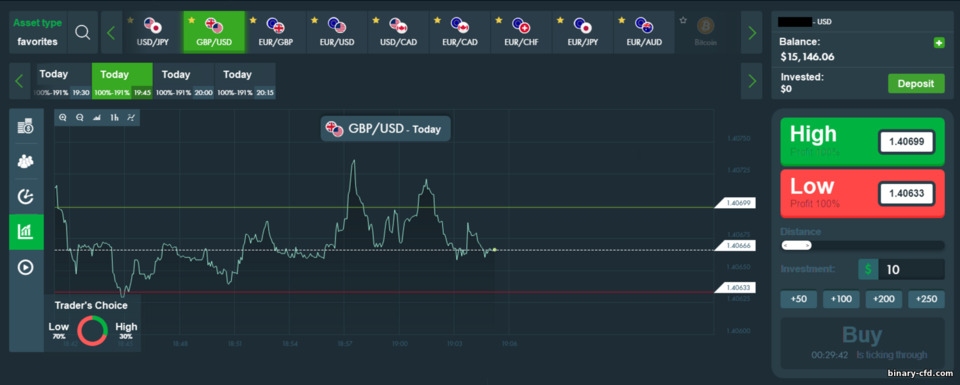Toggle favorite star for EUR/GBP
The image size is (960, 385).
pos(253,20)
